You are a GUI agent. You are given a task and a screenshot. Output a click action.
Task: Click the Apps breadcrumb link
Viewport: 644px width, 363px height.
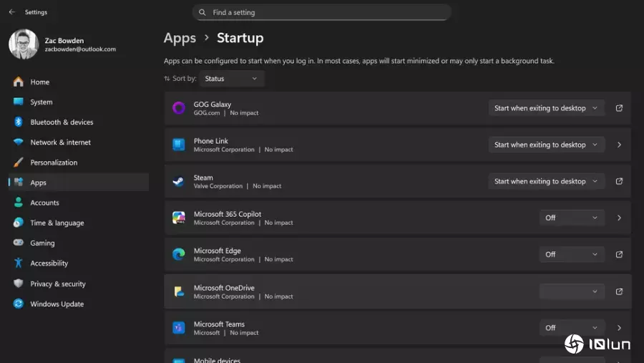pos(180,38)
